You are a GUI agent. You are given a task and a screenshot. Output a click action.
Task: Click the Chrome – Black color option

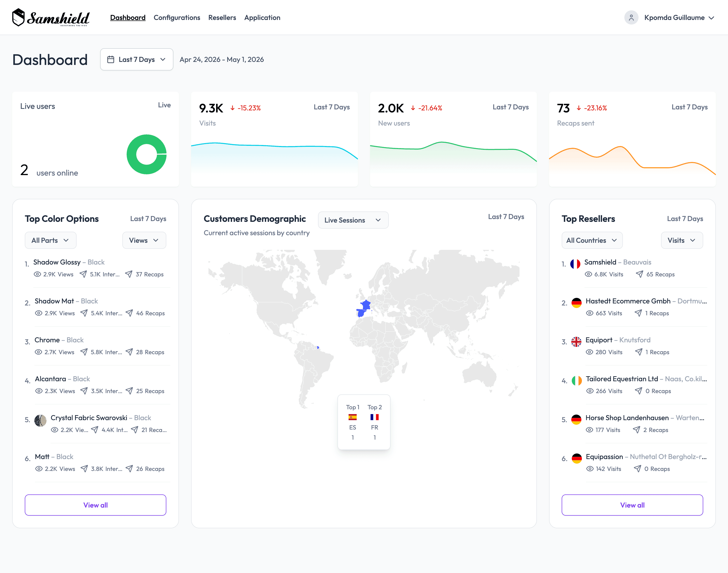click(59, 340)
